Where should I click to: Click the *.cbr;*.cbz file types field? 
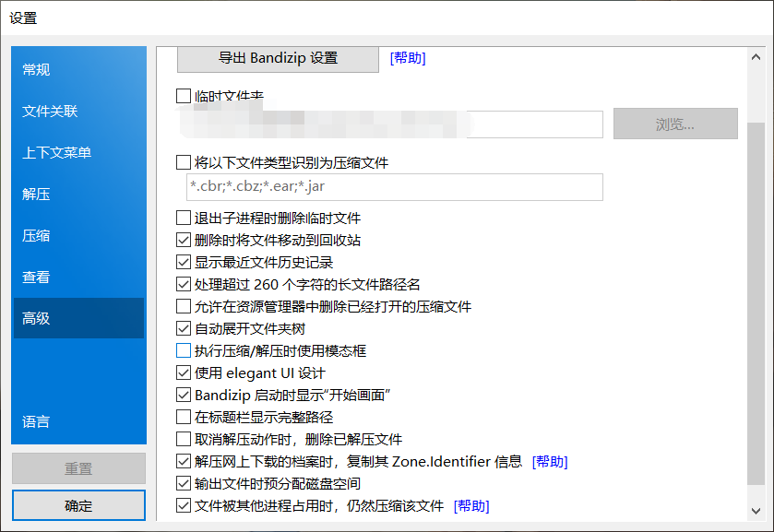pos(395,187)
